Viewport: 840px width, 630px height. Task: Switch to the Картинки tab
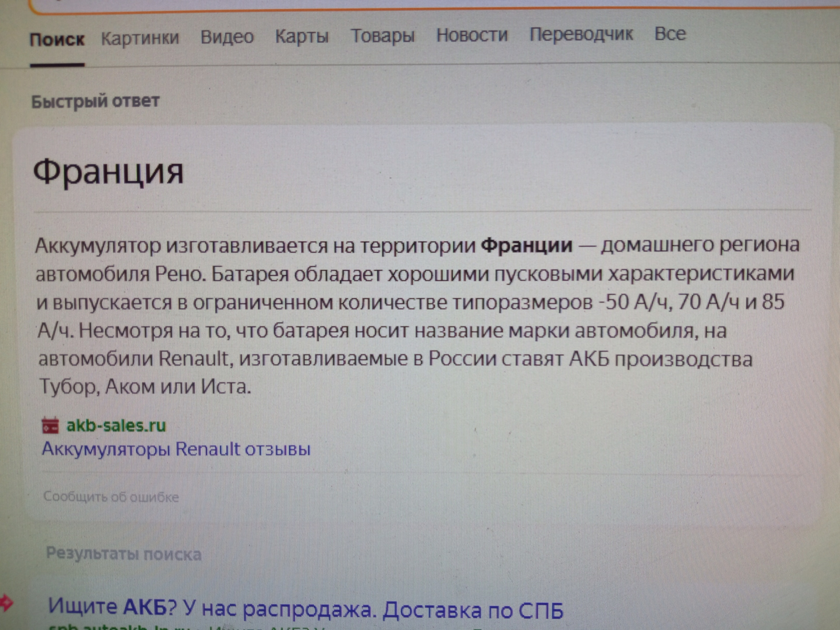pos(140,38)
